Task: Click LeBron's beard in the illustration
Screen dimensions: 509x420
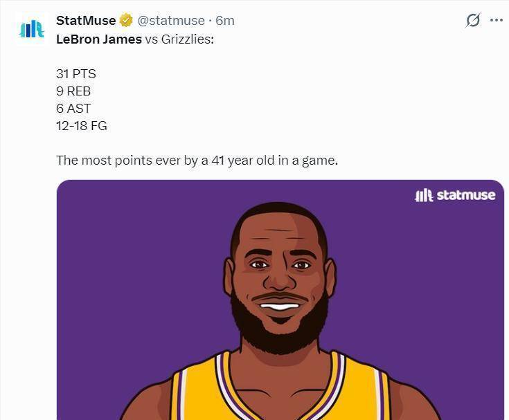Action: (280, 332)
